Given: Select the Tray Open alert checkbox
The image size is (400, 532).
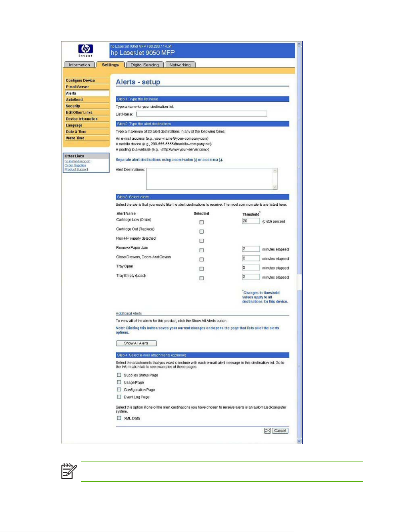Looking at the screenshot, I should tap(202, 269).
